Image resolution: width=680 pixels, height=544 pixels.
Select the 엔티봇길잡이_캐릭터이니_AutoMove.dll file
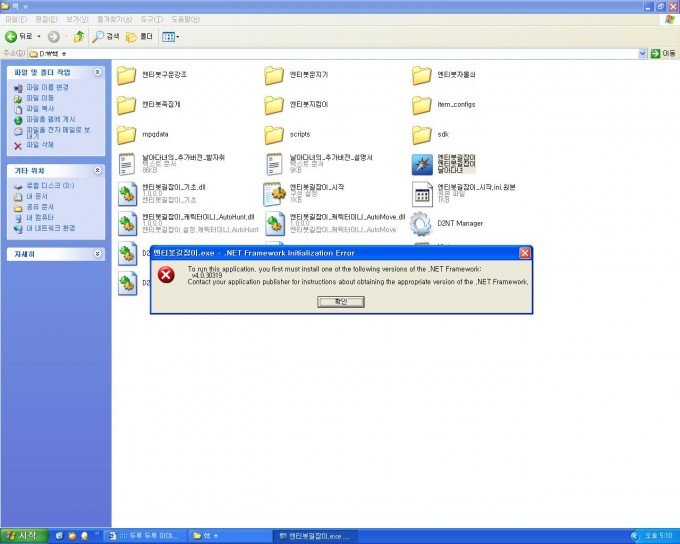335,223
